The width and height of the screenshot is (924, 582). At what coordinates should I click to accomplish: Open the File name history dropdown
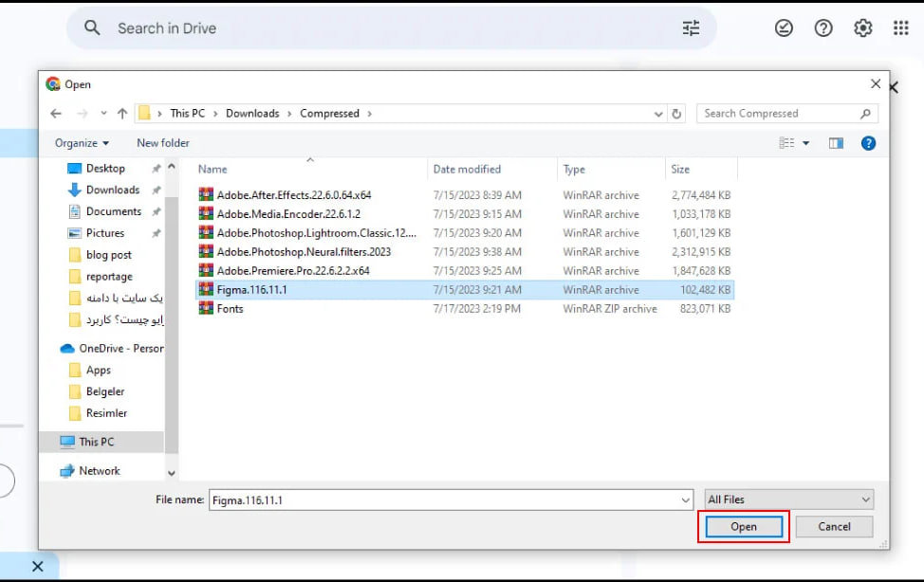[x=686, y=500]
